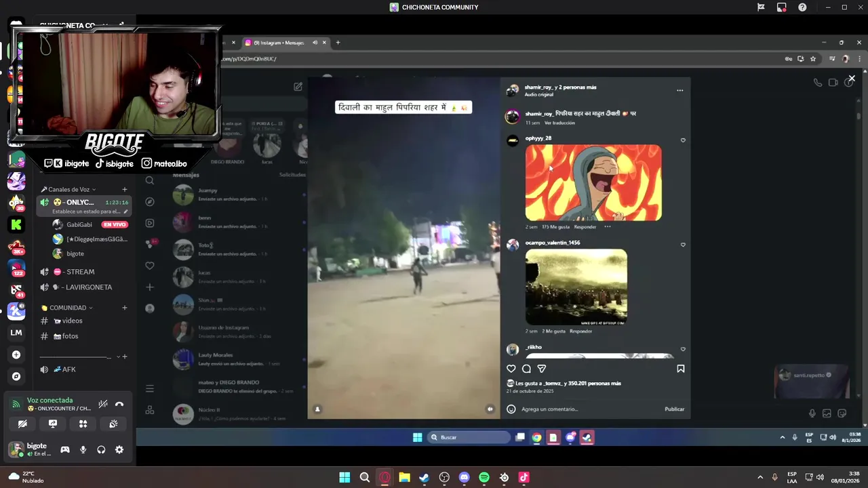
Task: Open File Explorer from taskbar
Action: tap(404, 477)
